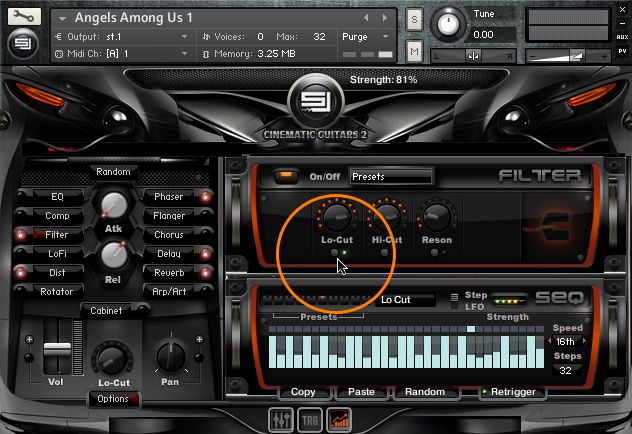Click the Options button
The height and width of the screenshot is (434, 632).
tap(113, 399)
